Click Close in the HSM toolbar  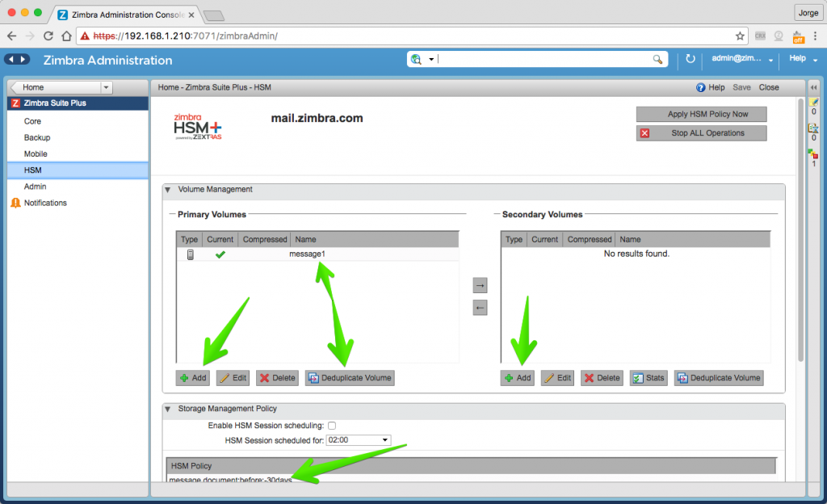tap(769, 87)
